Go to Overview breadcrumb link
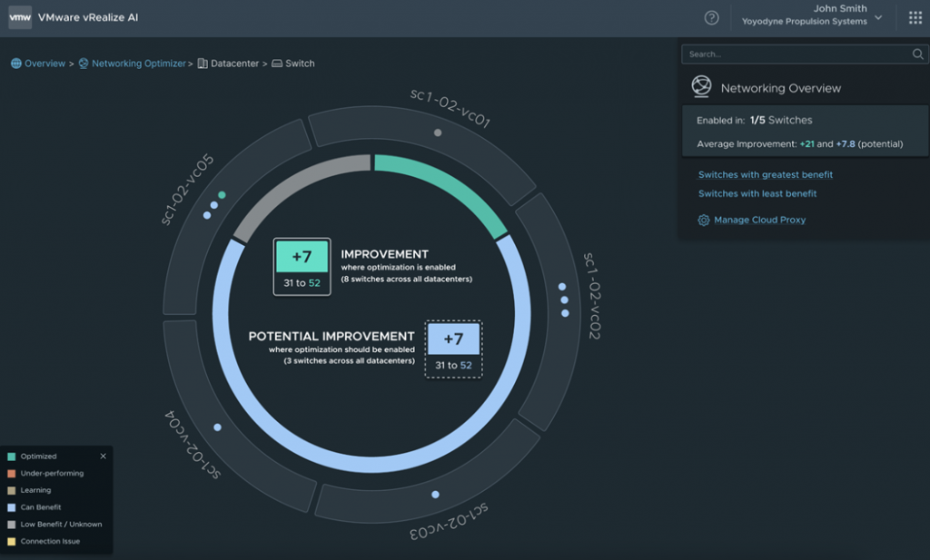Image resolution: width=930 pixels, height=560 pixels. [45, 64]
